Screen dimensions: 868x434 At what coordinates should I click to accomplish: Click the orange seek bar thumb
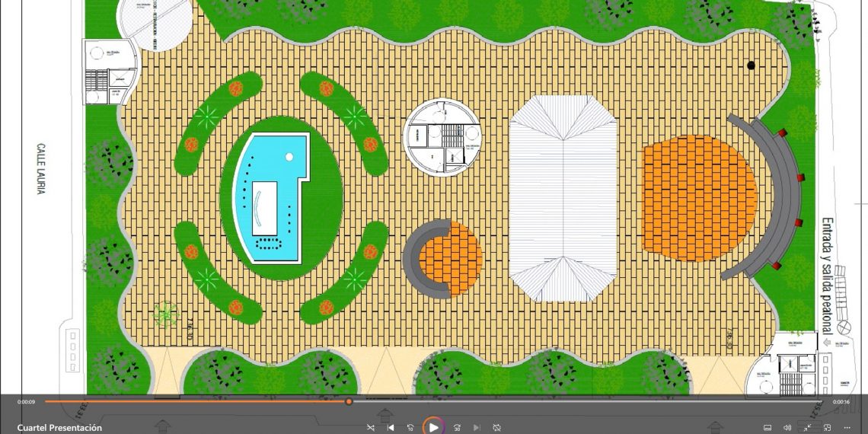tap(349, 401)
